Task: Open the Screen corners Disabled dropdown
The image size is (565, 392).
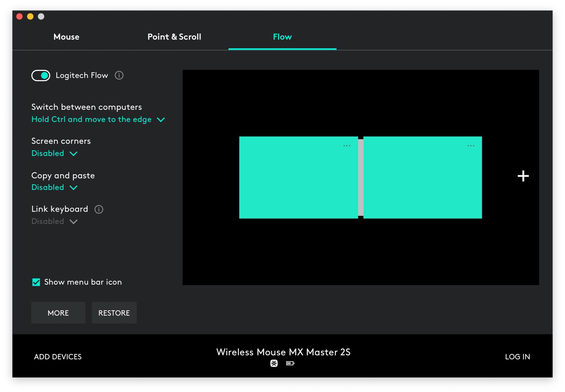Action: coord(54,153)
